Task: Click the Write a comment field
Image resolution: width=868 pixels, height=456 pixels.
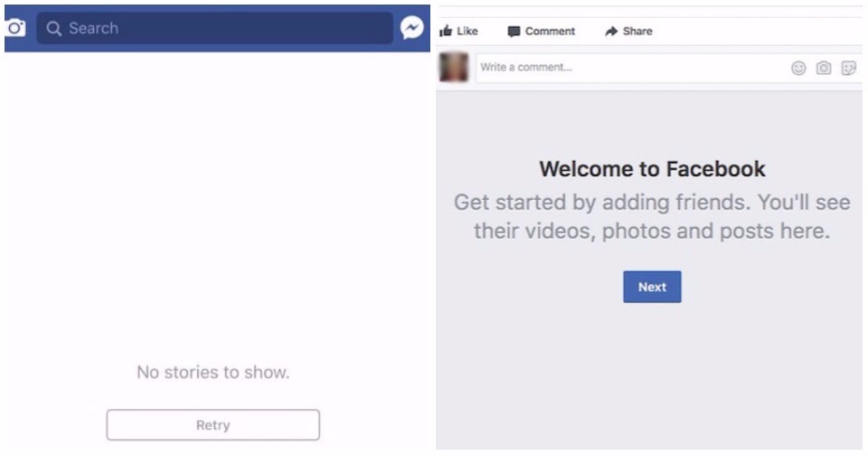Action: coord(669,68)
